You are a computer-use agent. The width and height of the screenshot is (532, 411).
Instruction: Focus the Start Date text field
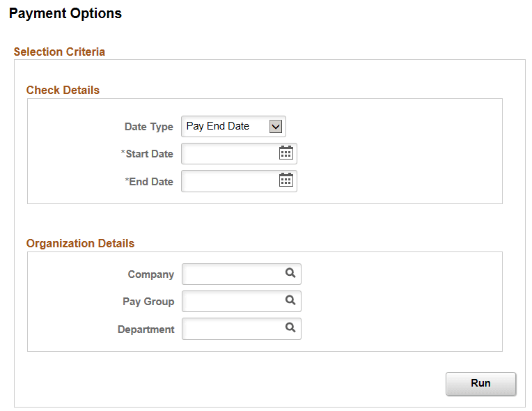coord(228,153)
